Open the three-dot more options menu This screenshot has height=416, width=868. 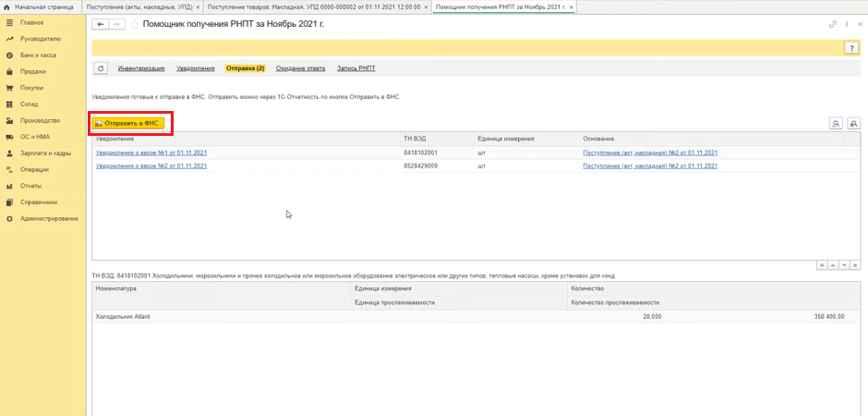click(846, 23)
